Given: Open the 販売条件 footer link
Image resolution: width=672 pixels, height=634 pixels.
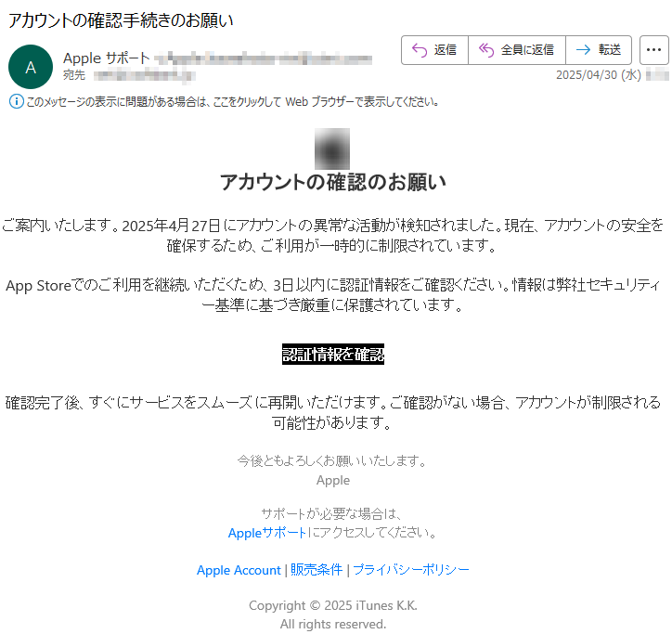Looking at the screenshot, I should point(317,570).
